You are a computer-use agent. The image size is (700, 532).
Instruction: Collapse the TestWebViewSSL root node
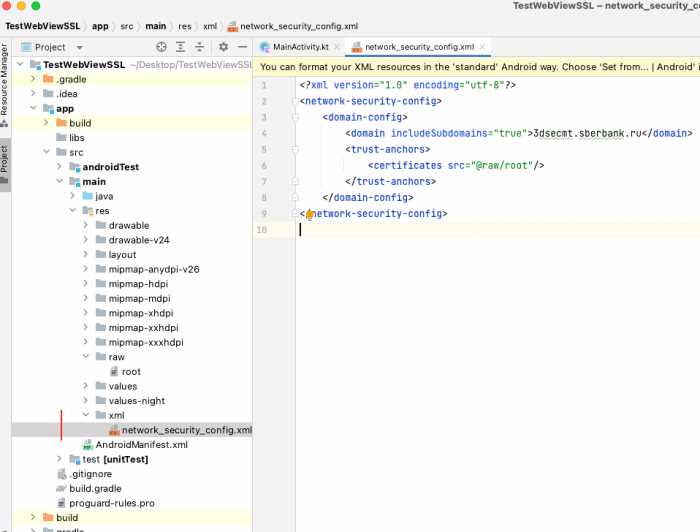[20, 64]
